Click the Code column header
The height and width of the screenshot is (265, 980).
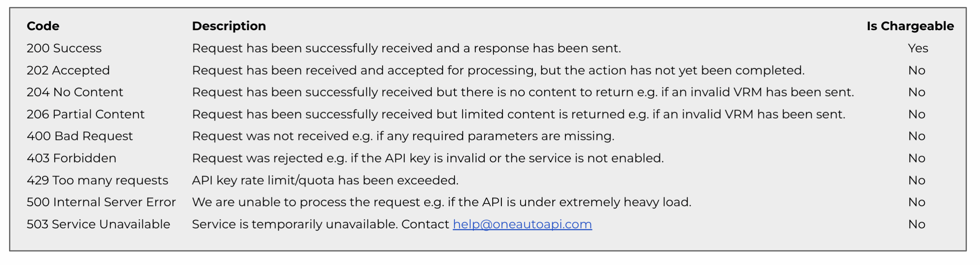[x=43, y=26]
